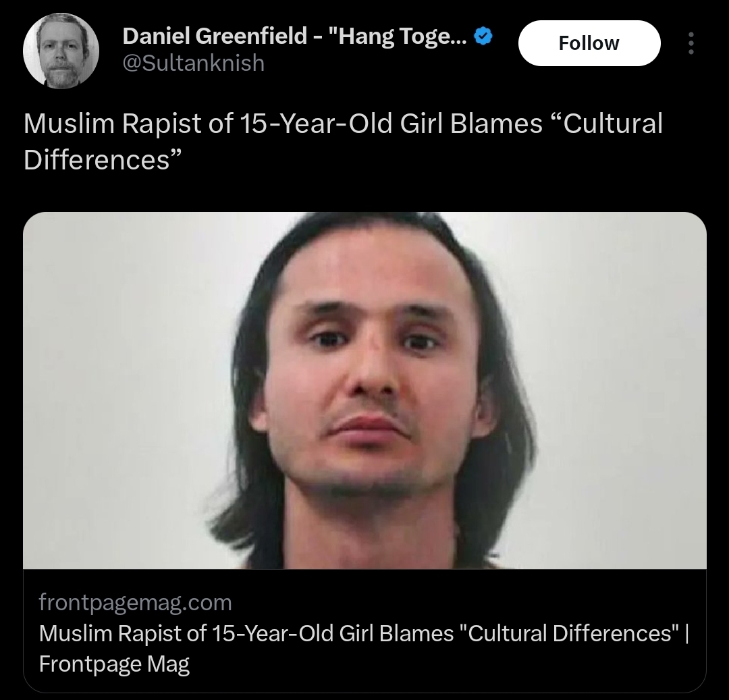
Task: Follow the @Sultanknish account
Action: click(x=589, y=43)
